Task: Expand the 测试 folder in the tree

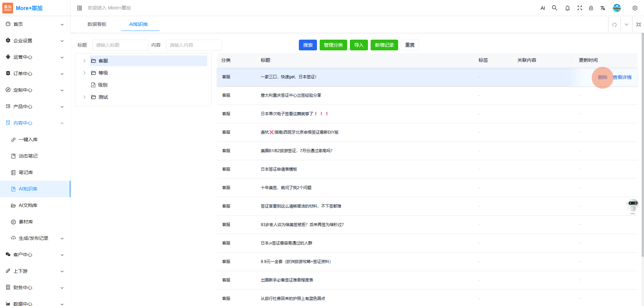Action: pyautogui.click(x=84, y=97)
